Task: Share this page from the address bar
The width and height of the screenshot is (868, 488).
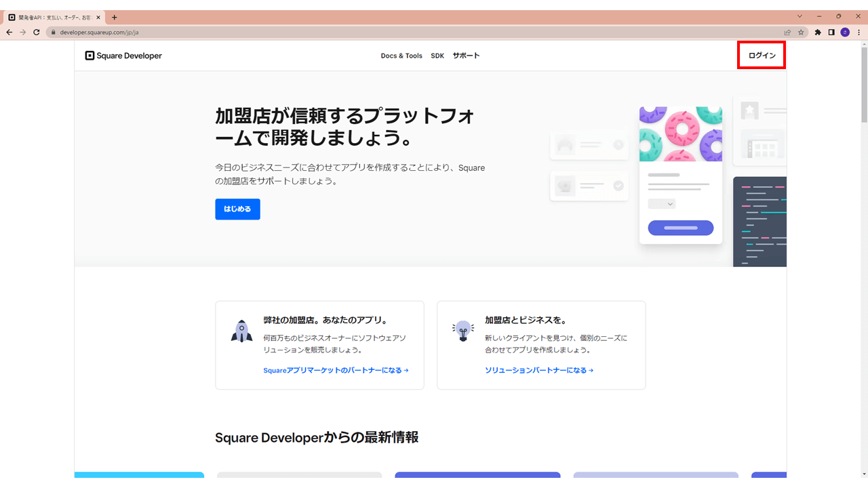Action: point(787,32)
